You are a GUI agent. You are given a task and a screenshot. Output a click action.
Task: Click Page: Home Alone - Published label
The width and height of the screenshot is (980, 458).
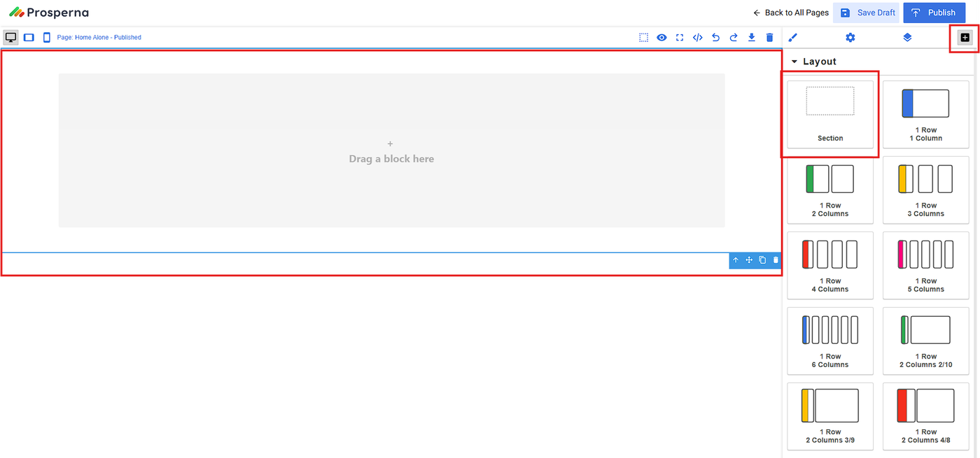click(99, 38)
